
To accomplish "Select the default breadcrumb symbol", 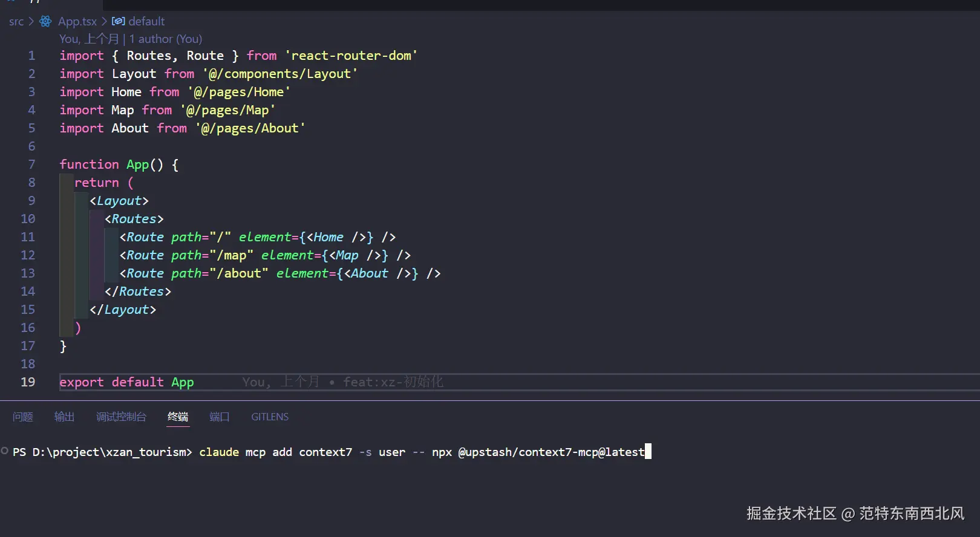I will tap(146, 21).
